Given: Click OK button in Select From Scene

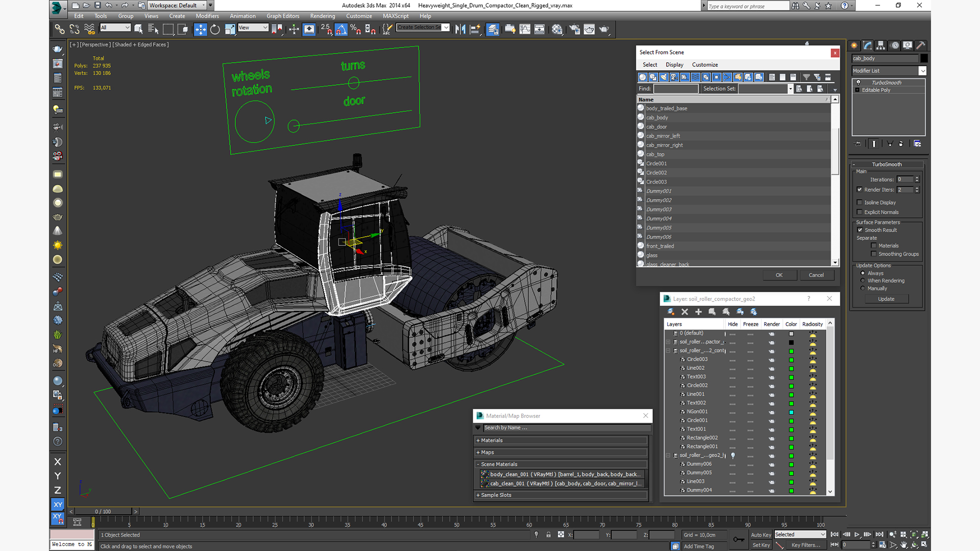Looking at the screenshot, I should 779,274.
